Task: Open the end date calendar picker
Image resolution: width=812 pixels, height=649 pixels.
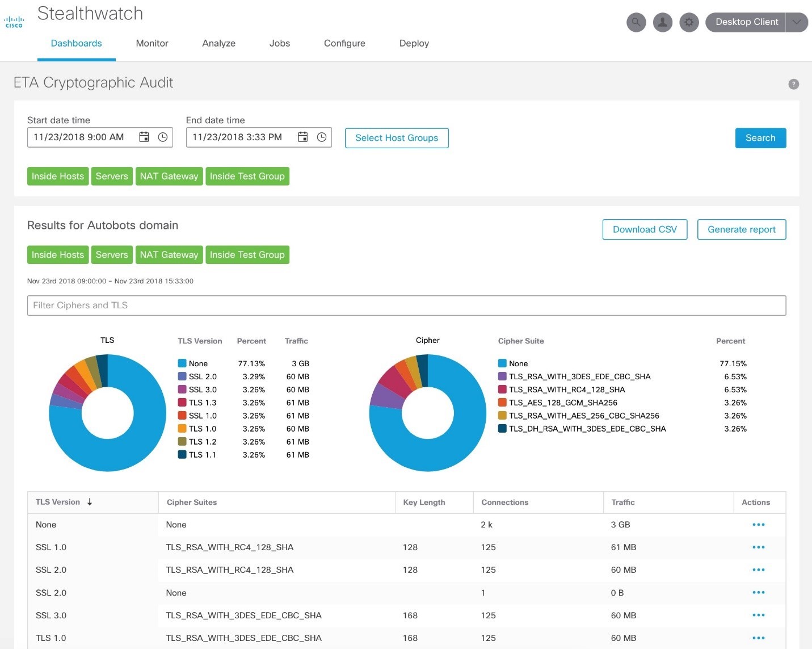Action: pyautogui.click(x=303, y=137)
